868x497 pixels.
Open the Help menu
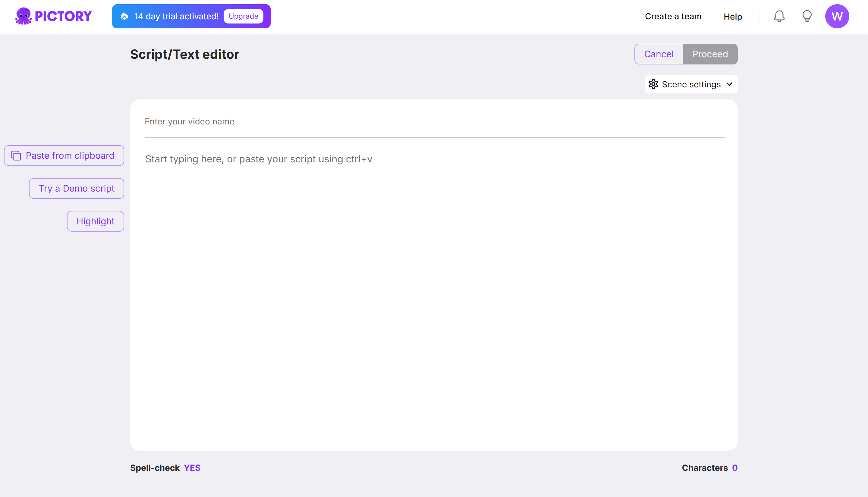coord(732,16)
